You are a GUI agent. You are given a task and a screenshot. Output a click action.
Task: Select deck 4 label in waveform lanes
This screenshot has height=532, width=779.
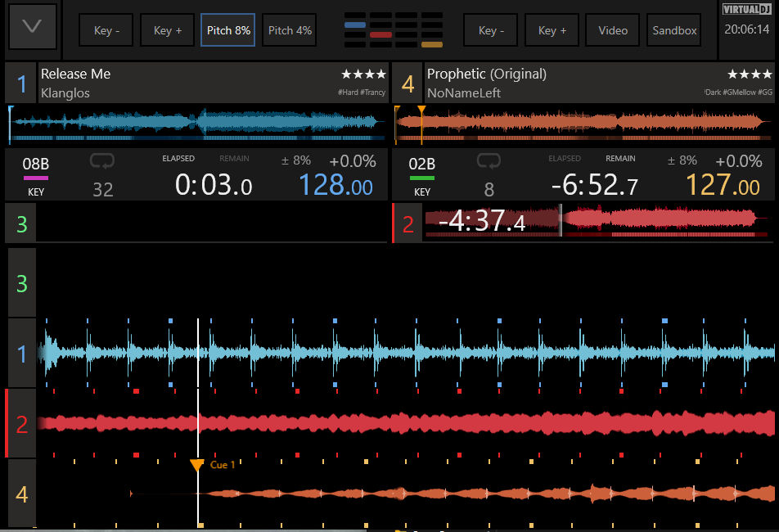pyautogui.click(x=22, y=494)
